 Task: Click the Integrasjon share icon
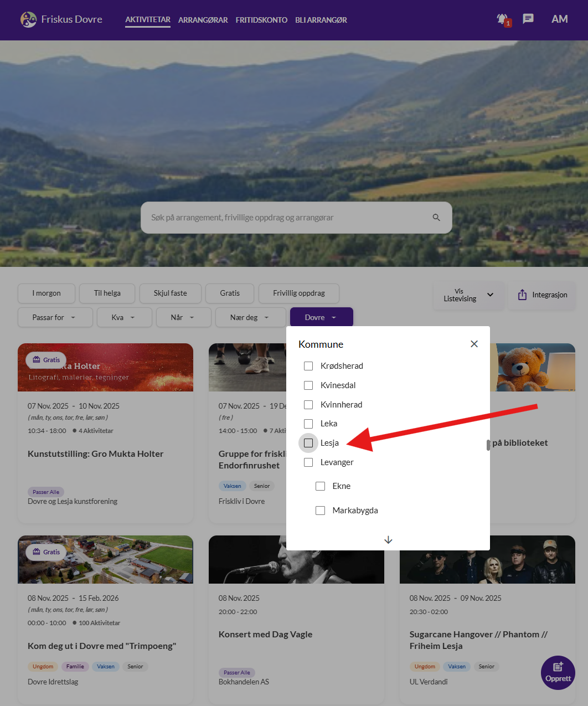[x=522, y=295]
